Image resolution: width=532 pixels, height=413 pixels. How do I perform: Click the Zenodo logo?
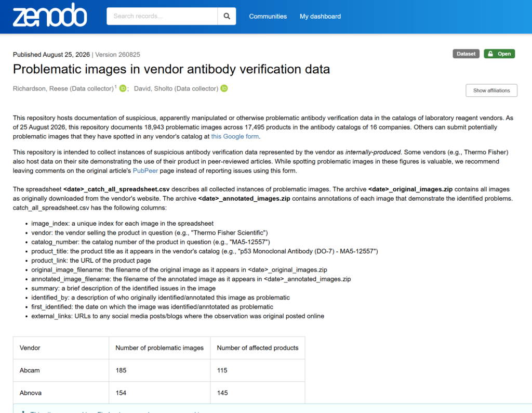click(x=50, y=15)
